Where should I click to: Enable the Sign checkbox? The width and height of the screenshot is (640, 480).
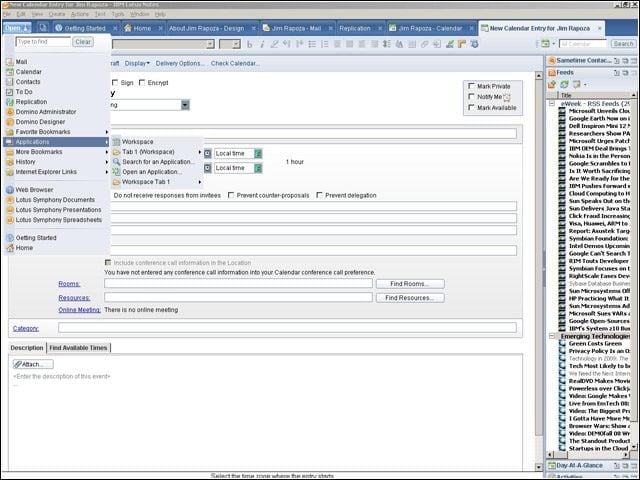(x=115, y=83)
